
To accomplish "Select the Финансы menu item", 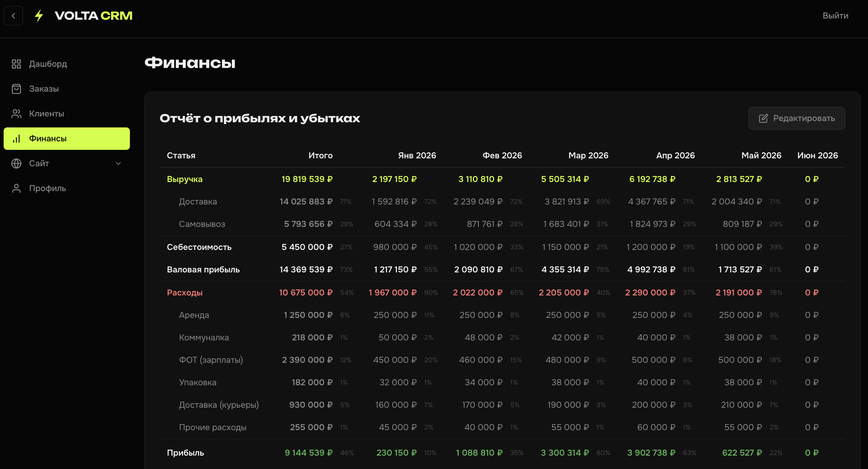I will 67,138.
